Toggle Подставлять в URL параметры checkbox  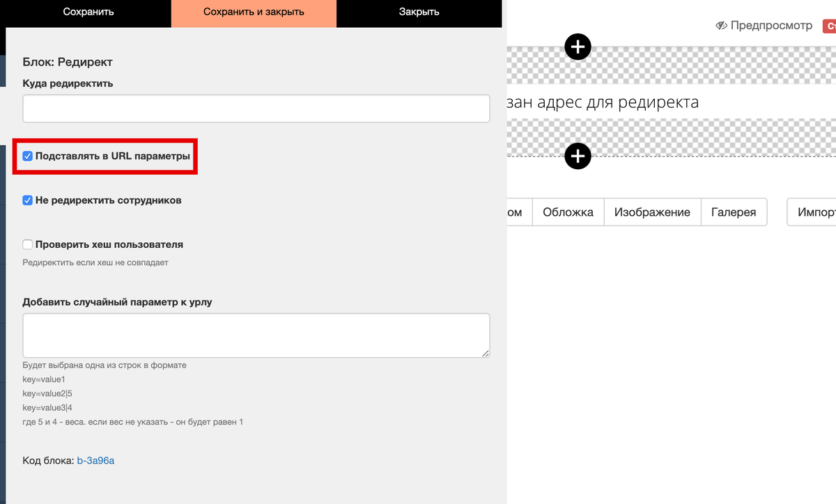point(28,156)
